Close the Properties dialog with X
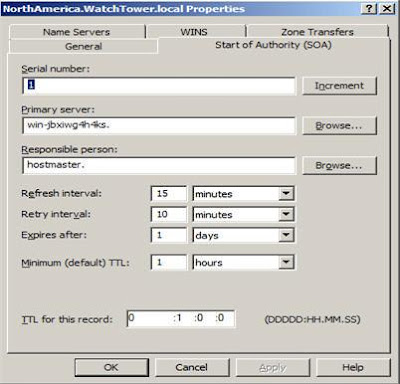The height and width of the screenshot is (384, 400). pyautogui.click(x=387, y=8)
